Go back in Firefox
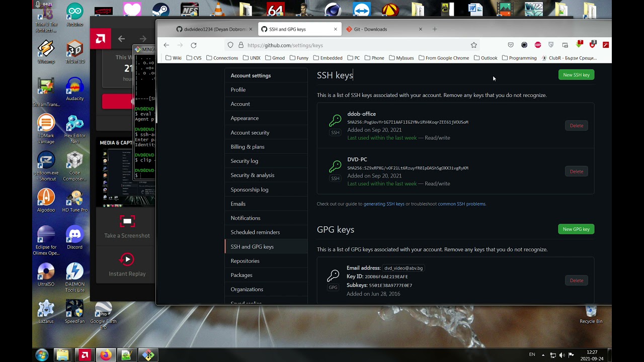 166,45
